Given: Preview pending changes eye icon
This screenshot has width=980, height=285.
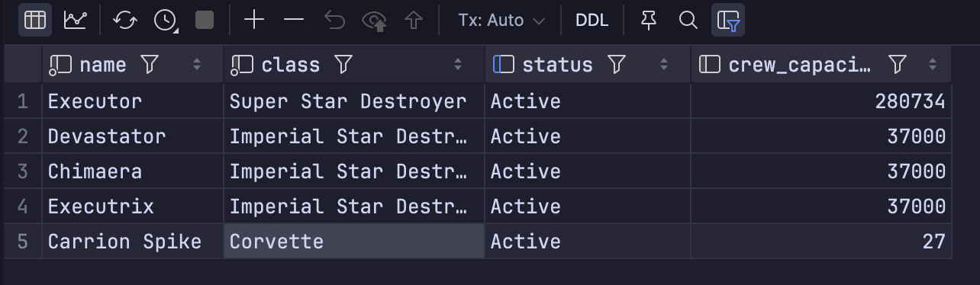Looking at the screenshot, I should (x=374, y=21).
